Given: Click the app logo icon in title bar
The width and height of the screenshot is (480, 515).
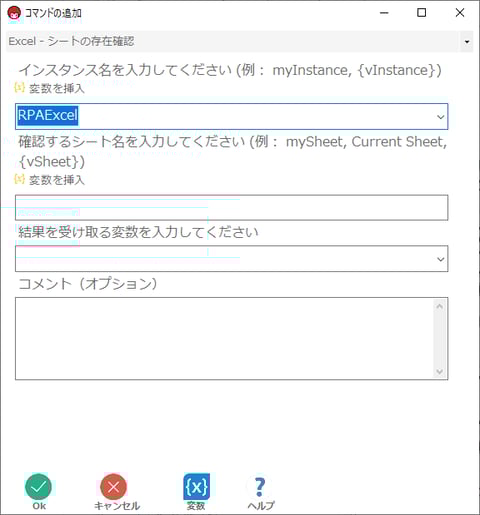Looking at the screenshot, I should tap(14, 13).
